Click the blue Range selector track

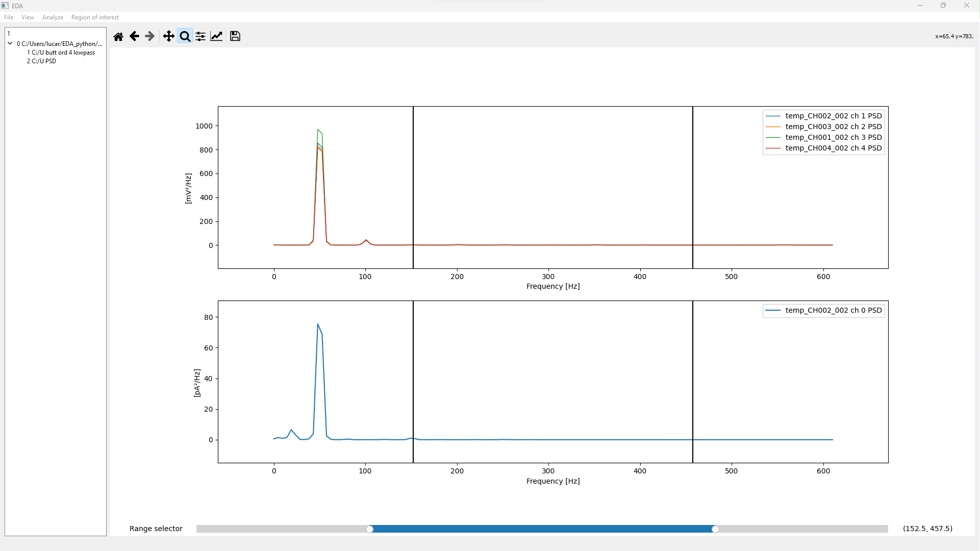click(542, 529)
